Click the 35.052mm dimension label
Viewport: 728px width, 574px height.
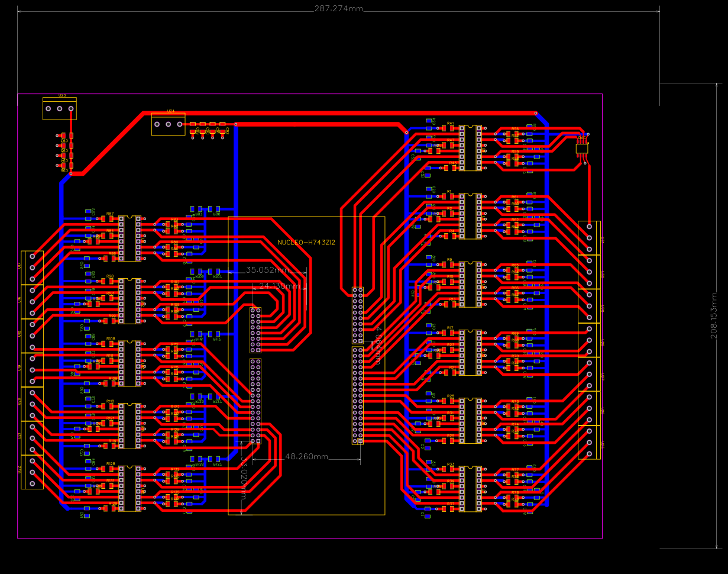coord(268,269)
